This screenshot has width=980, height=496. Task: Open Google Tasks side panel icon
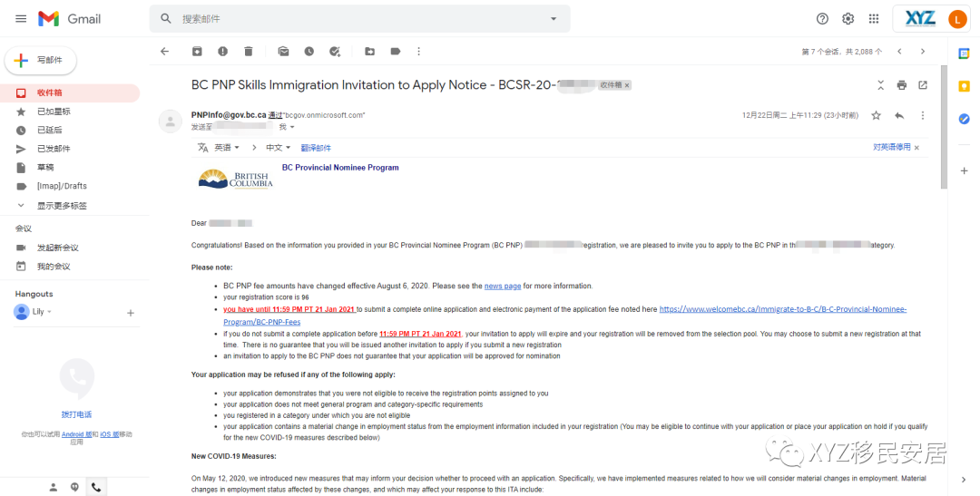tap(964, 119)
